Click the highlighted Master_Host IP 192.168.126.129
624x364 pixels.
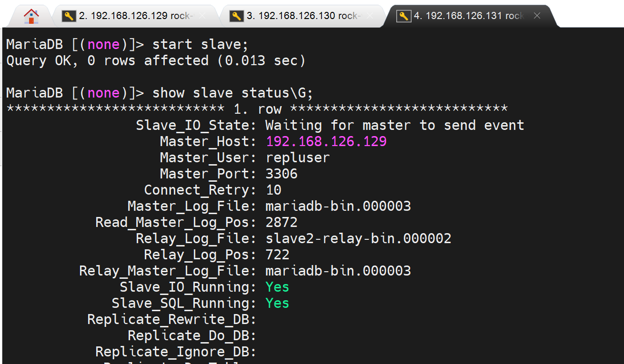(326, 142)
